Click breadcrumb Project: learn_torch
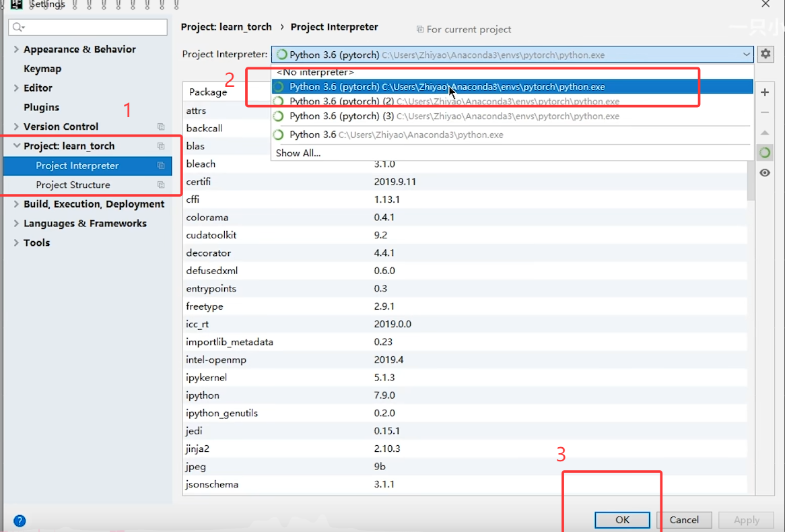This screenshot has height=532, width=785. [x=226, y=27]
